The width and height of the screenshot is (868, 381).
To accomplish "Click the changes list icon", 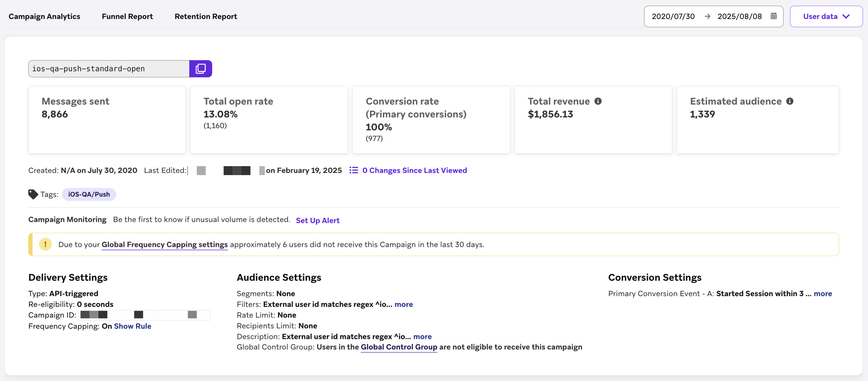I will point(353,170).
